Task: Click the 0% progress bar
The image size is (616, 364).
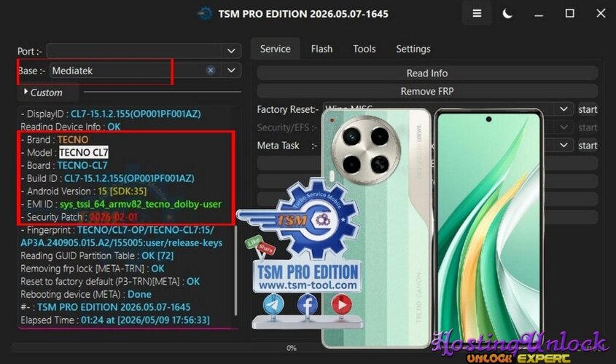Action: tap(291, 347)
